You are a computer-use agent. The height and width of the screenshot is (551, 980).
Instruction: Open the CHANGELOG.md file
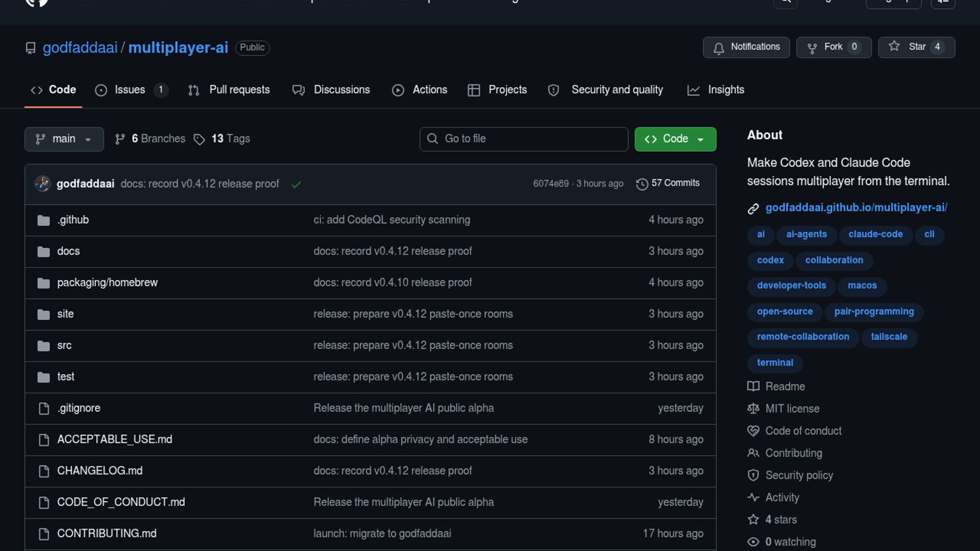pyautogui.click(x=100, y=471)
